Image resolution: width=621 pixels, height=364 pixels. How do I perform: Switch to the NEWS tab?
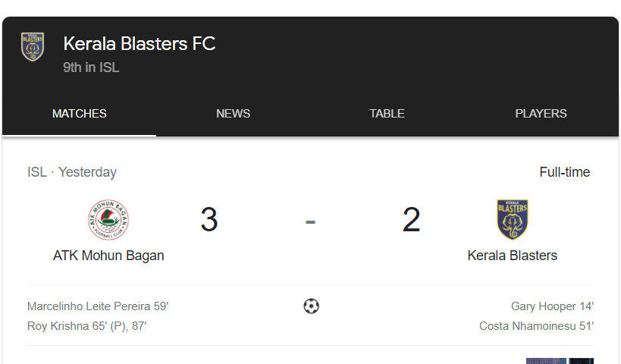coord(233,114)
